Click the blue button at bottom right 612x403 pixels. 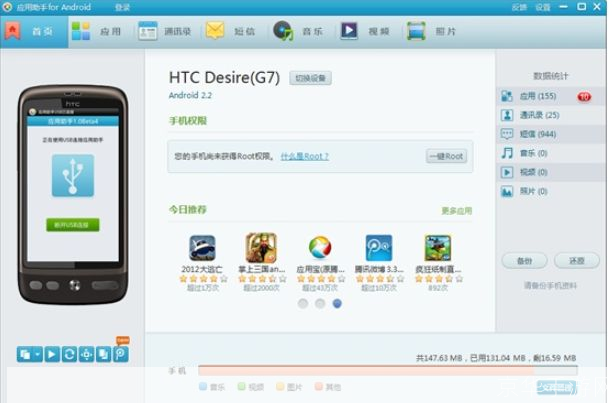coord(556,387)
